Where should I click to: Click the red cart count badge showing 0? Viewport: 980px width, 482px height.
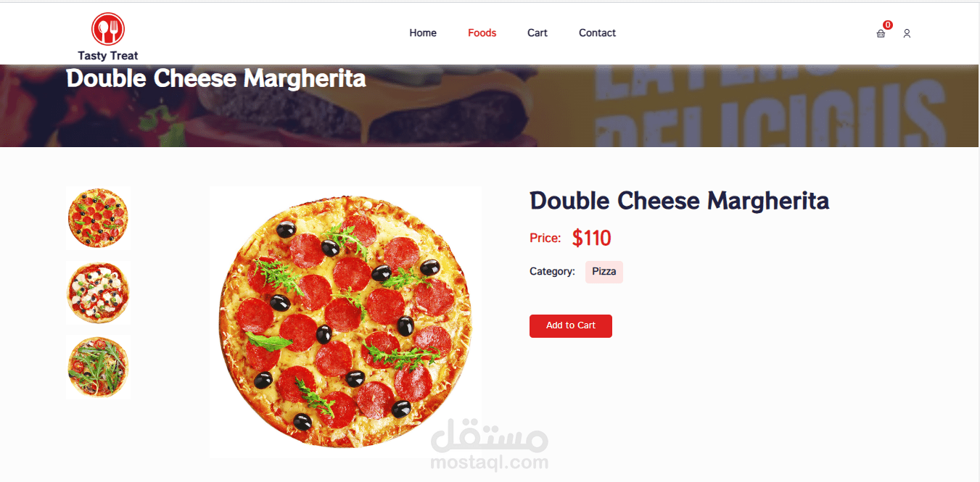click(x=888, y=25)
